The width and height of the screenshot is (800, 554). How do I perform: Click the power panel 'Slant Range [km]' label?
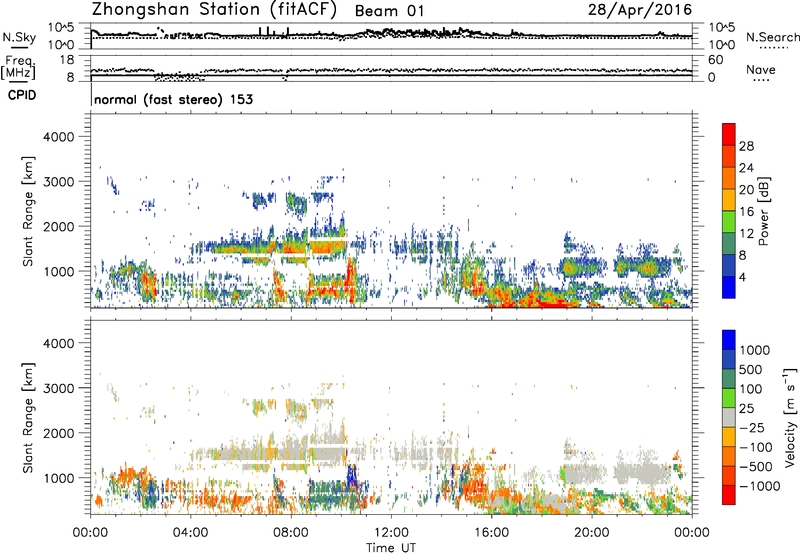tap(28, 211)
